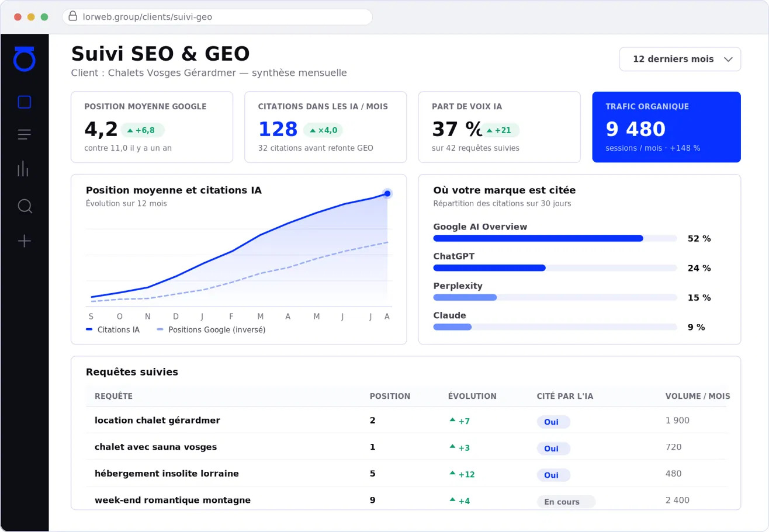
Task: Click the circular brand logo in the sidebar
Action: 25,59
